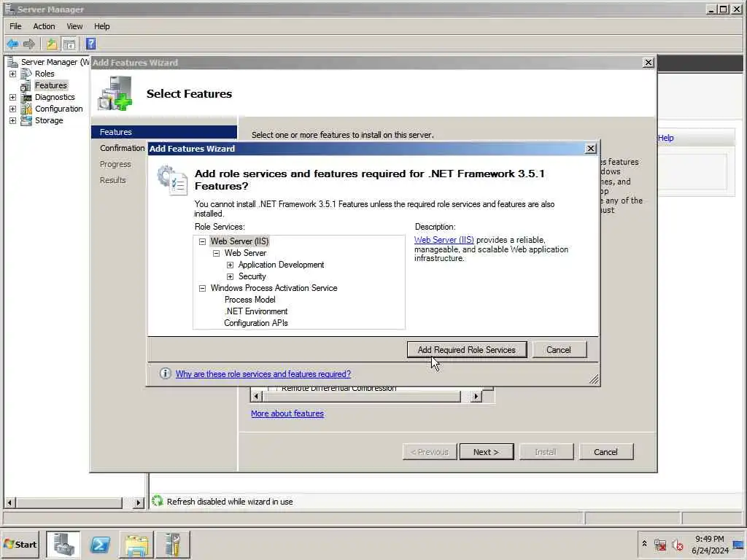Click the dialog resize grip corner
747x560 pixels.
[x=594, y=379]
